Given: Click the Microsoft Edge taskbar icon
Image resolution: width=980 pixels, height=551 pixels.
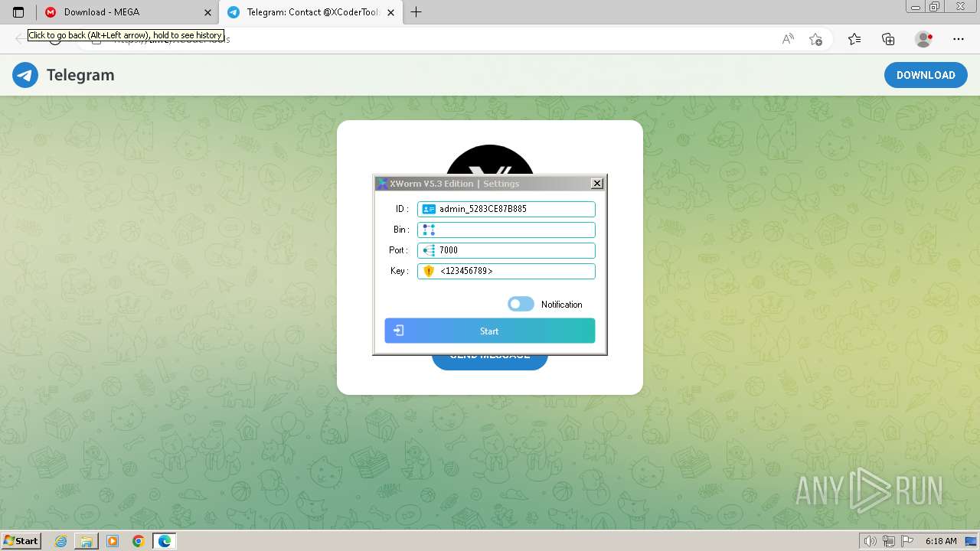Looking at the screenshot, I should click(x=165, y=541).
